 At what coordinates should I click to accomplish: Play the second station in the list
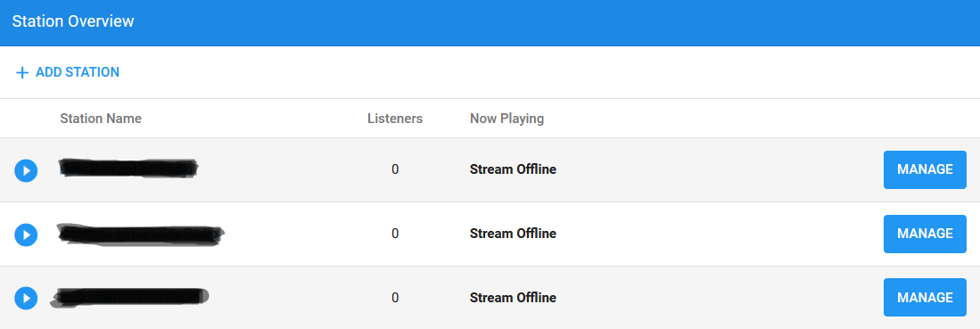click(x=26, y=234)
